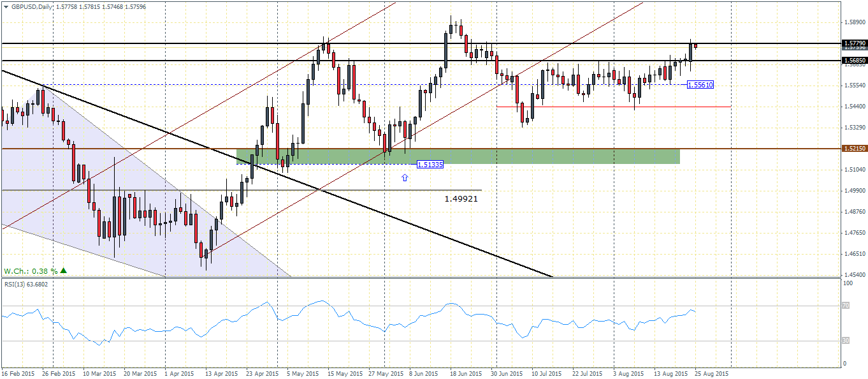The height and width of the screenshot is (379, 868).
Task: Click the 16 Feb 2015 date label
Action: (18, 373)
